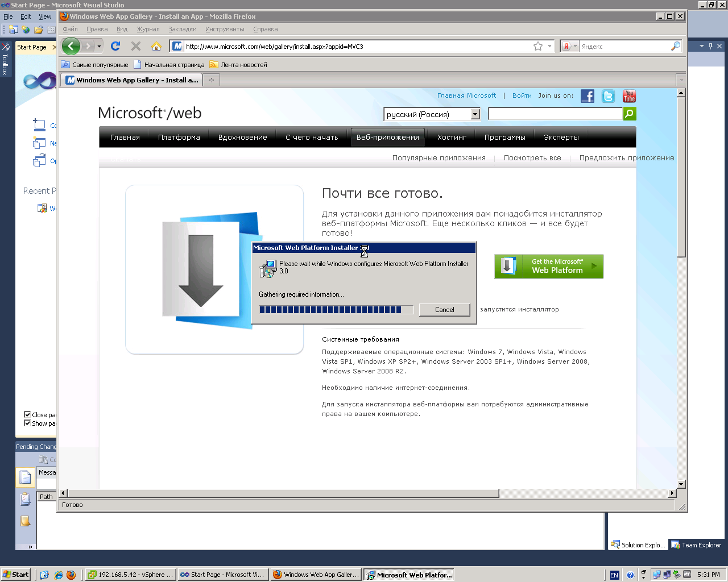Click the help icon in the system tray
728x582 pixels.
point(630,575)
